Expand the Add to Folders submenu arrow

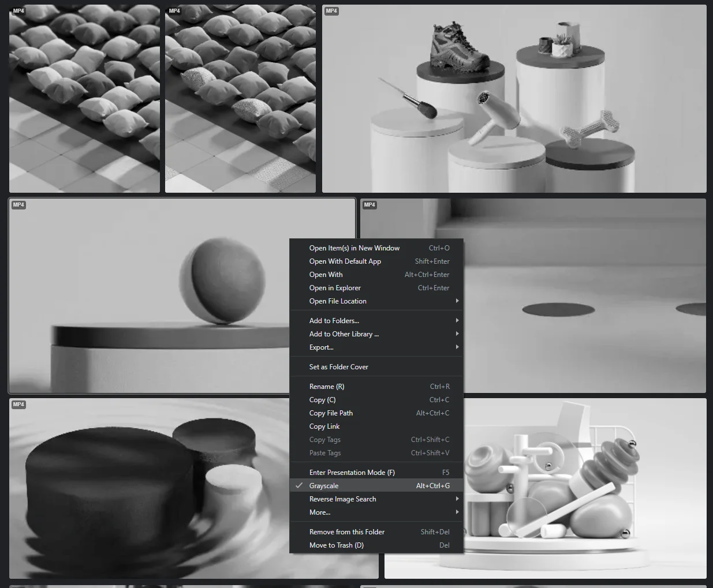457,321
